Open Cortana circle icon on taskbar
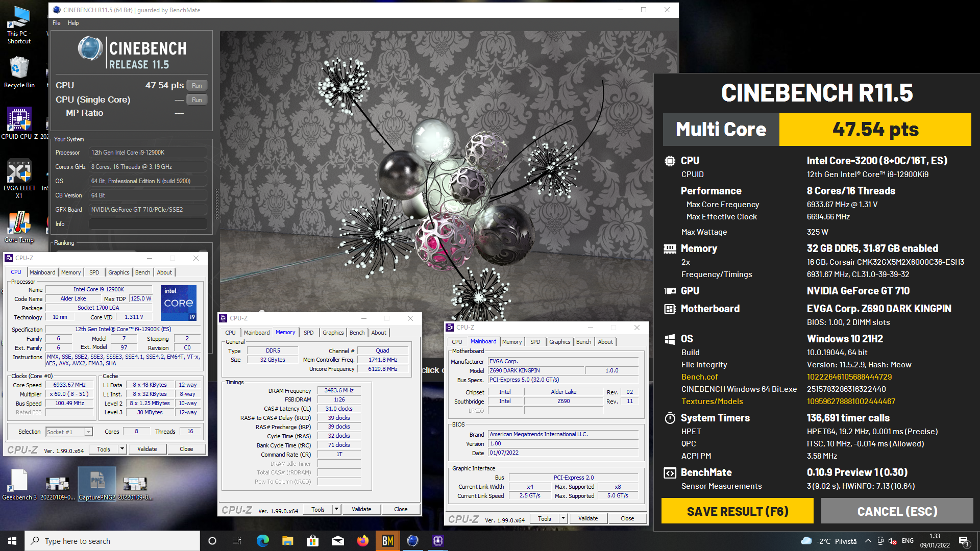Viewport: 980px width, 551px height. (x=212, y=541)
